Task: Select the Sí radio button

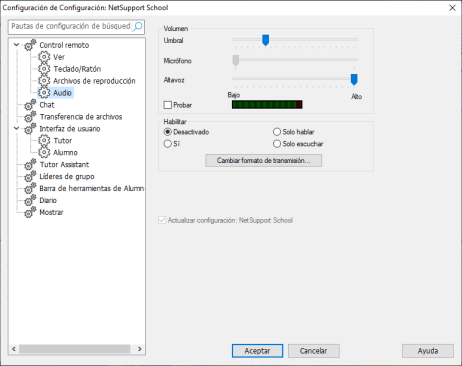Action: pyautogui.click(x=167, y=144)
